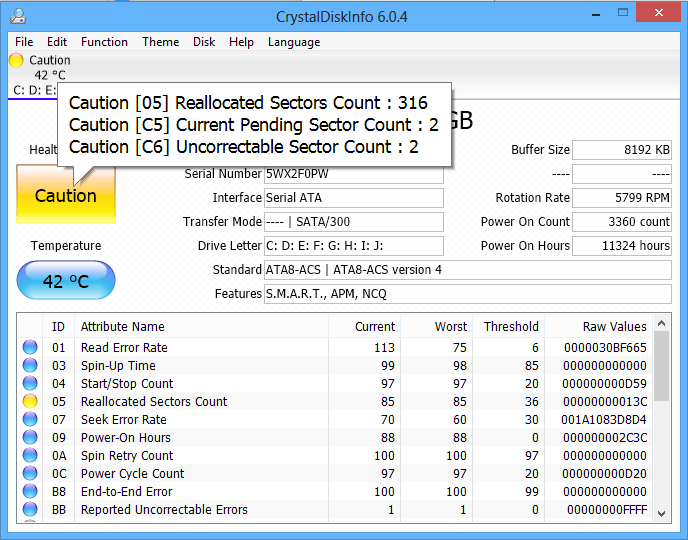Click the blue status icon for Power-On Hours
The image size is (688, 540).
point(30,438)
